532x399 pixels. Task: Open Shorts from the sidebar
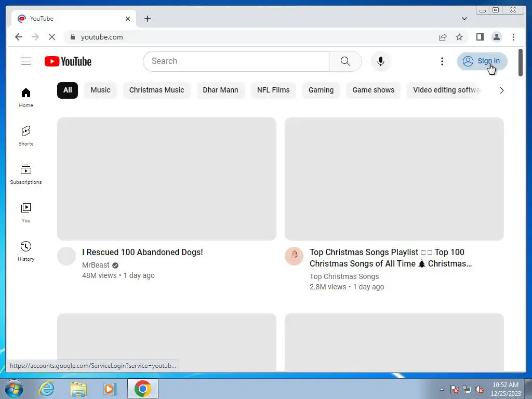pos(26,136)
